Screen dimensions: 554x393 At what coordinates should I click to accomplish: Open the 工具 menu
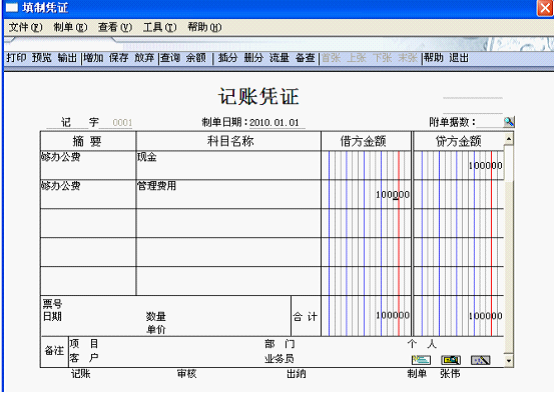160,27
